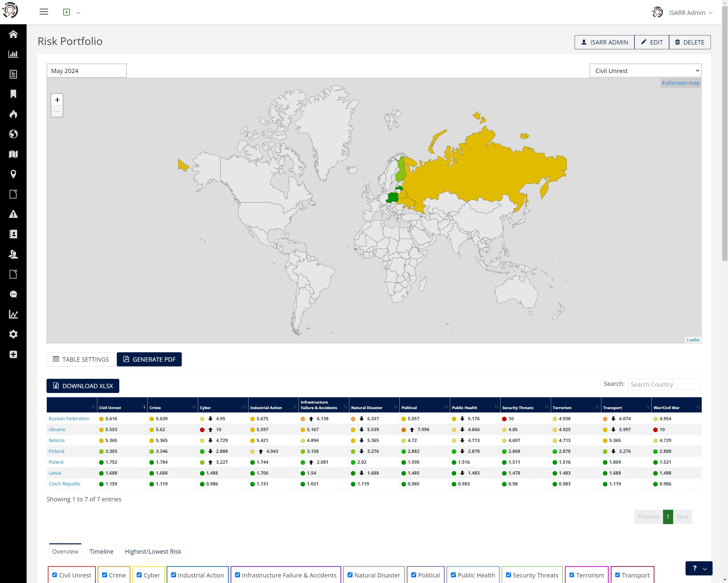Screen dimensions: 728x583
Task: Uncheck the Security Threats checkbox
Action: pyautogui.click(x=509, y=575)
